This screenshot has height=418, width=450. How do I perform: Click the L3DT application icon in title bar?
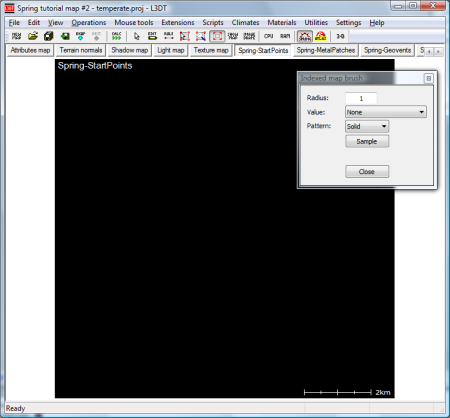coord(10,8)
